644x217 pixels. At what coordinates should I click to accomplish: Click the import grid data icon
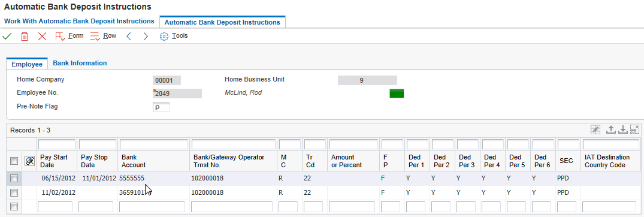coord(623,130)
